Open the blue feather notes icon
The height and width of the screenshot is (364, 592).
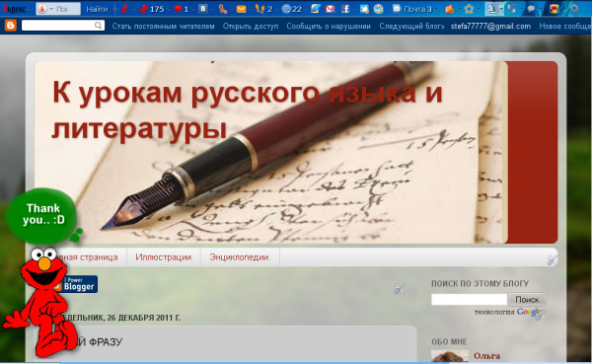point(316,9)
